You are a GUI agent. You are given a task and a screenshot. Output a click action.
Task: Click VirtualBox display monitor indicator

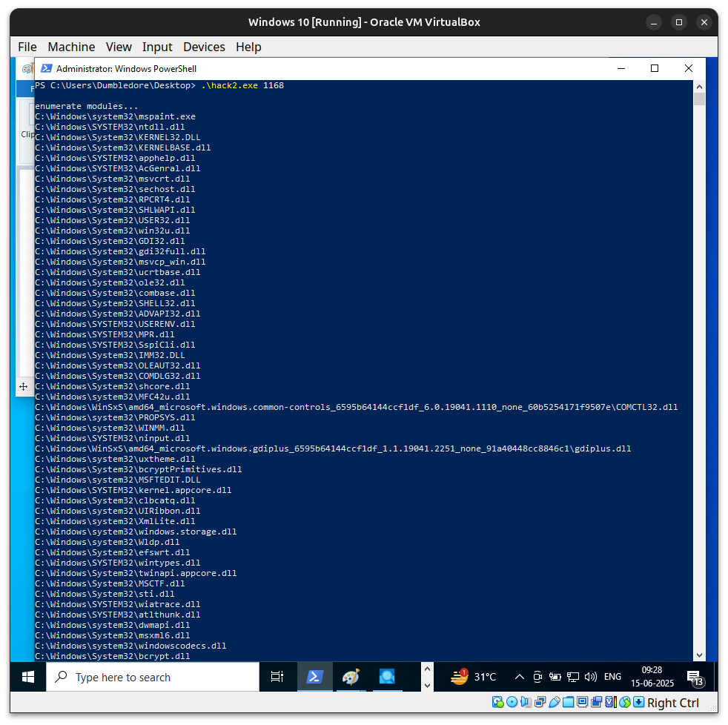pos(582,702)
